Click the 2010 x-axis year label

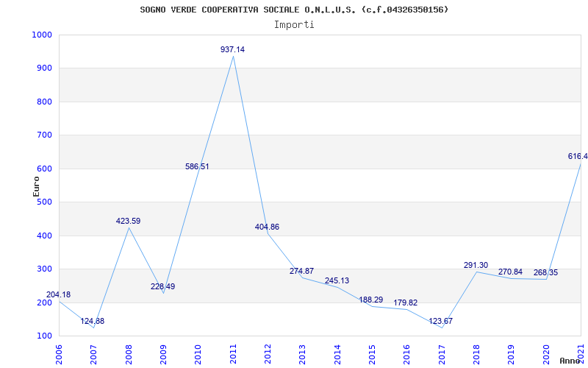(198, 354)
